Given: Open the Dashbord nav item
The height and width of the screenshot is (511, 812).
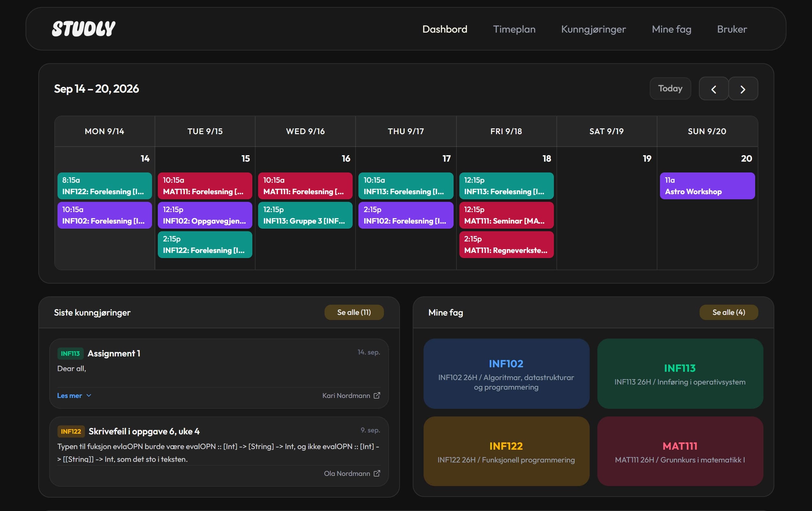Looking at the screenshot, I should (444, 29).
